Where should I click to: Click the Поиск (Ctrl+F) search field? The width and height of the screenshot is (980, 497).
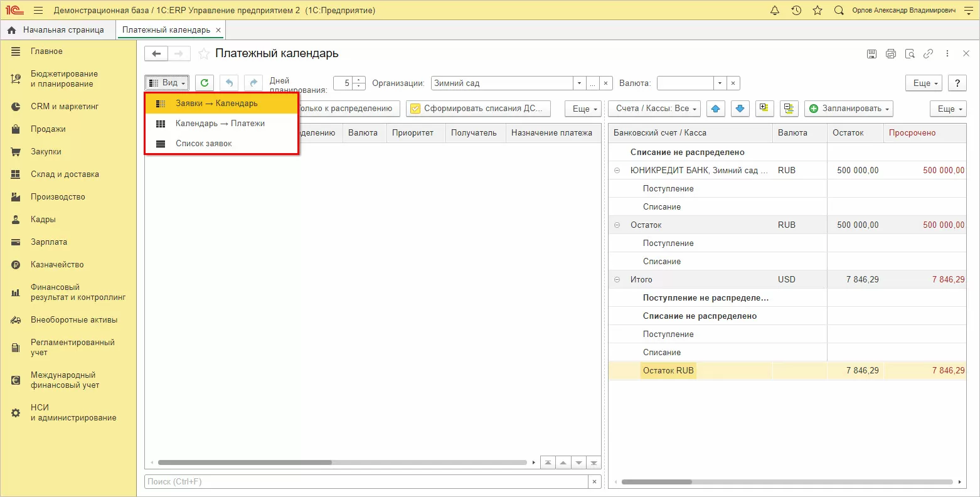366,481
